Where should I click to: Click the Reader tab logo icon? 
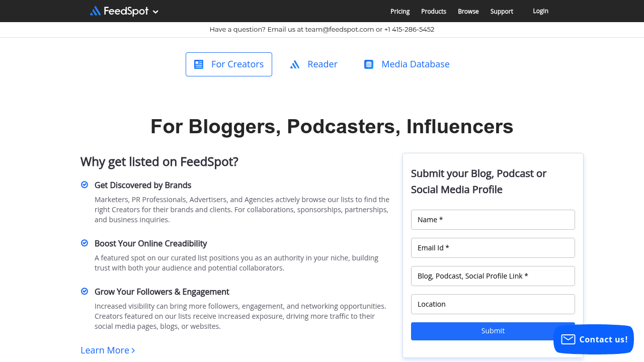tap(295, 64)
